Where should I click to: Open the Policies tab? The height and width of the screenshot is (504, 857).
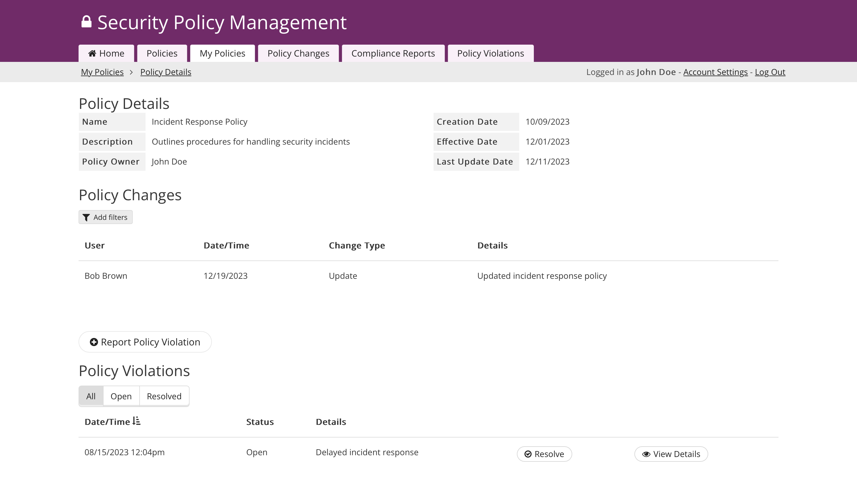[162, 53]
